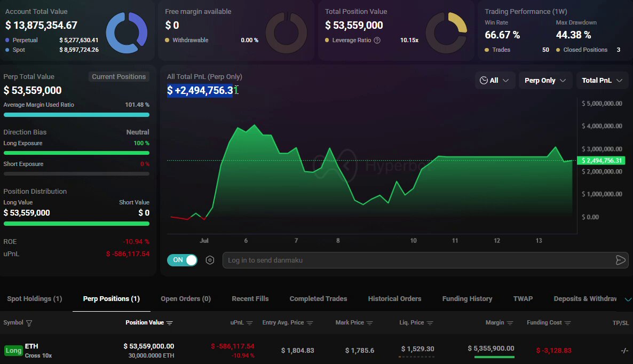Open the All time range dropdown
This screenshot has height=364, width=633.
pyautogui.click(x=494, y=80)
